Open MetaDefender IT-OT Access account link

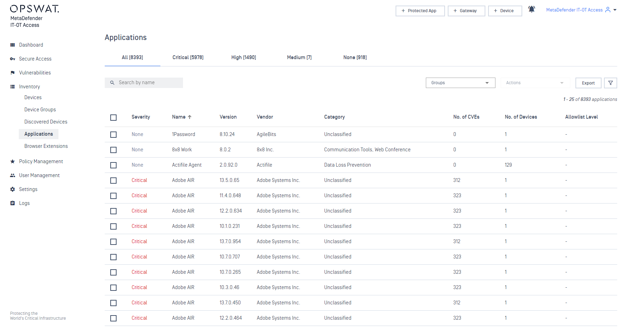[574, 10]
